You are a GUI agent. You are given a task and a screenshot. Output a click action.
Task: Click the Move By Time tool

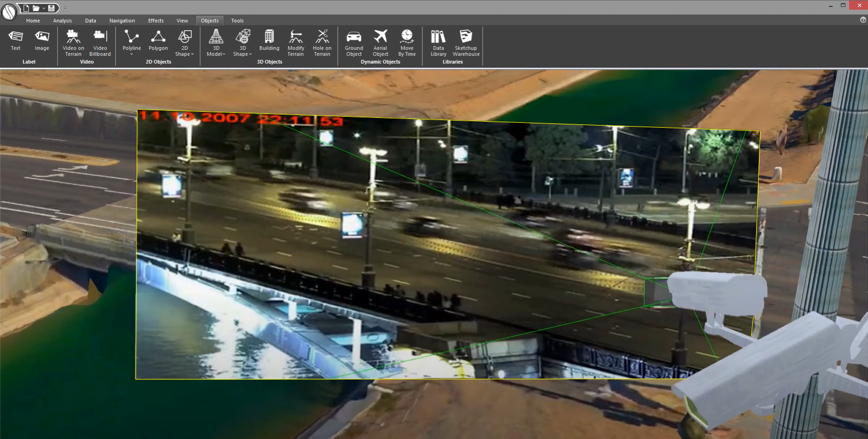407,43
